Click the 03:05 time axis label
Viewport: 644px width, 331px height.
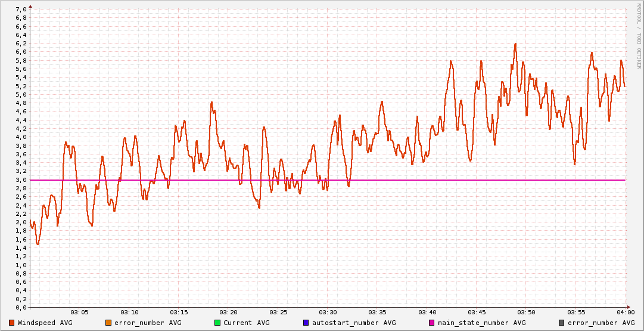pyautogui.click(x=80, y=312)
